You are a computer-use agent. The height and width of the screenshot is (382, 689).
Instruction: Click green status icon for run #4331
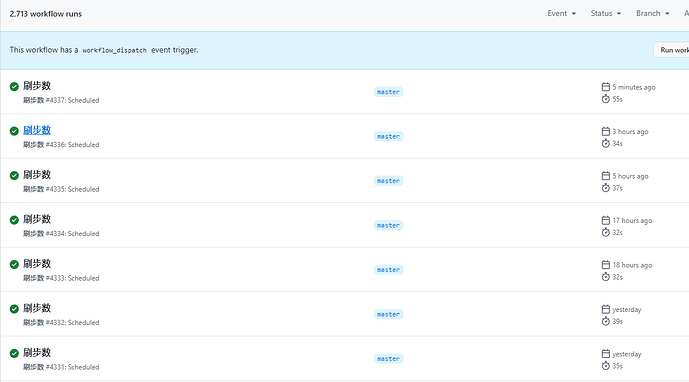14,353
